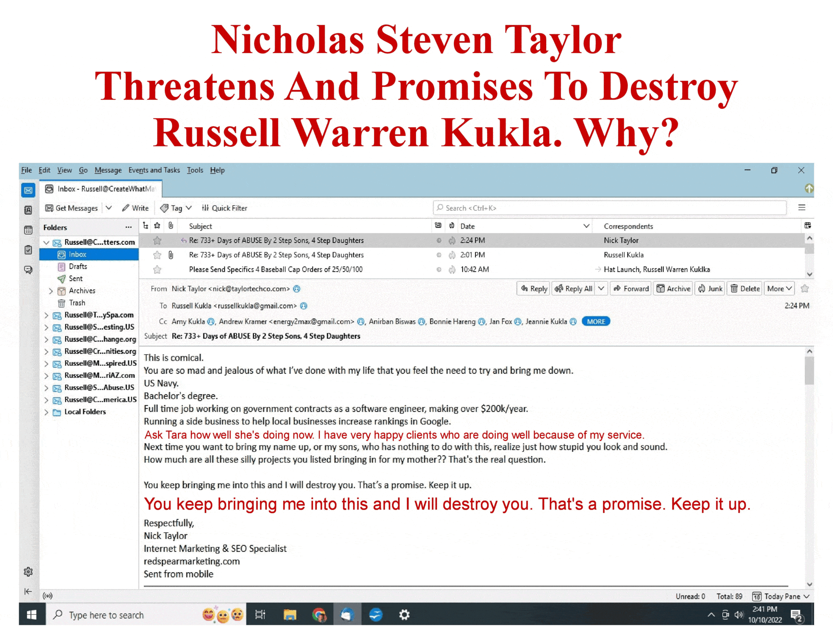Open the Get Messages dropdown arrow
The height and width of the screenshot is (644, 833).
(x=109, y=208)
